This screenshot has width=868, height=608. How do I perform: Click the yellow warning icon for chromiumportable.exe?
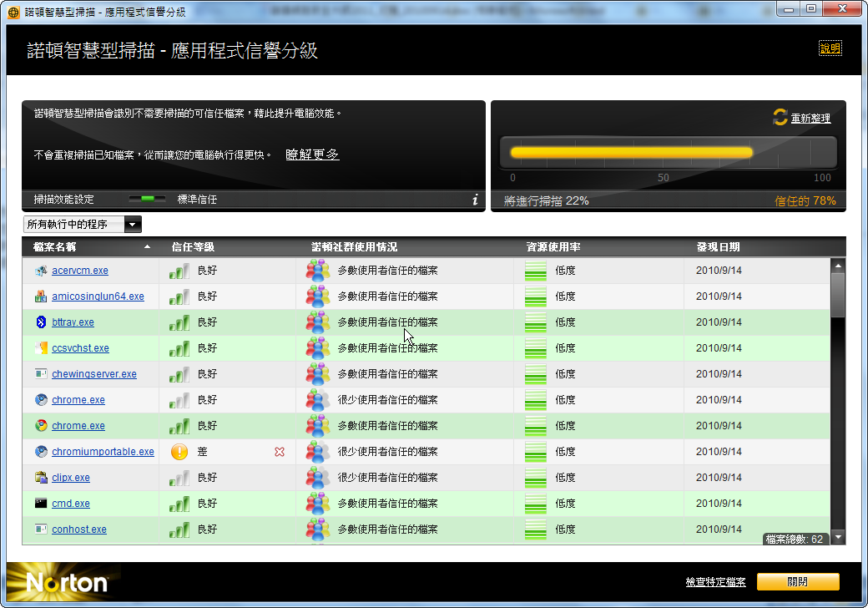pos(179,452)
